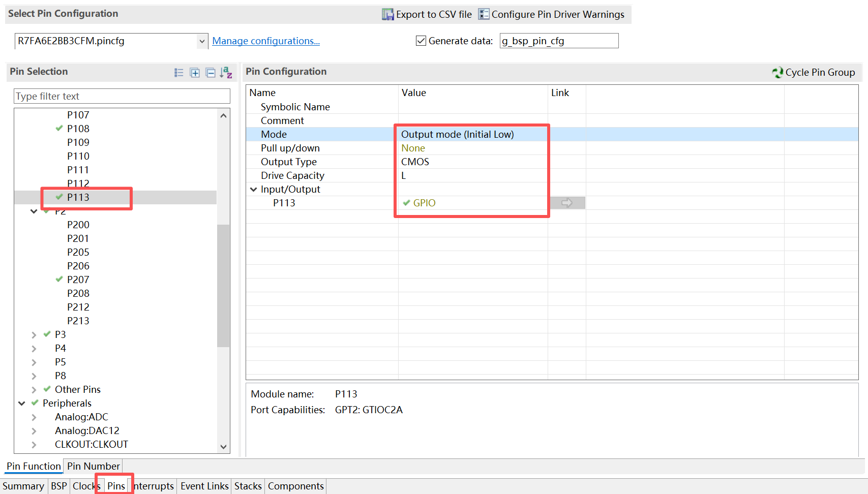Click pin tree scroll down arrow
Viewport: 868px width, 494px height.
[x=223, y=447]
